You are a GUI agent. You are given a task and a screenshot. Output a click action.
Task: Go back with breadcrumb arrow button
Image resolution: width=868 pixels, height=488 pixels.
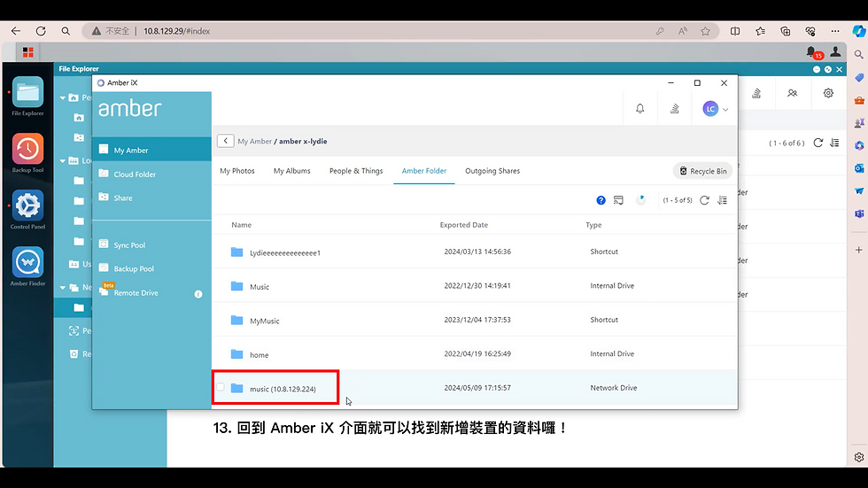pos(225,141)
